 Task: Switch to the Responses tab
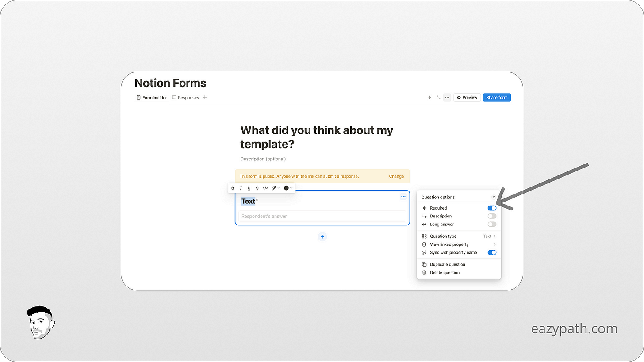click(x=185, y=98)
